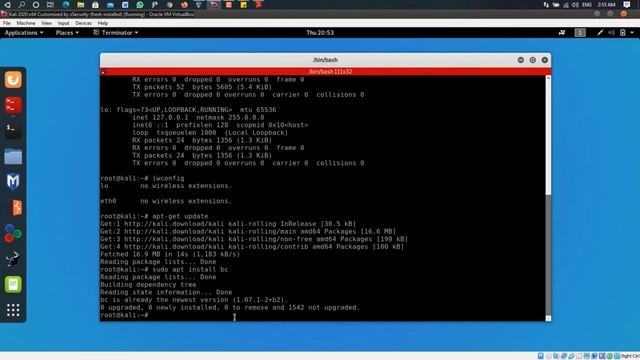Screen dimensions: 640x360
Task: Click the Windows taskbar clock
Action: pos(607,4)
